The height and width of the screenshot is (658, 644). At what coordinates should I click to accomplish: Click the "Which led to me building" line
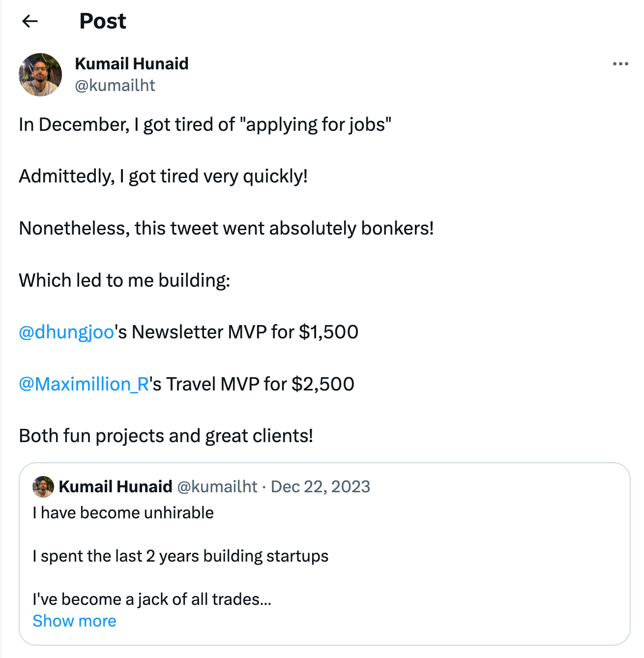coord(124,281)
